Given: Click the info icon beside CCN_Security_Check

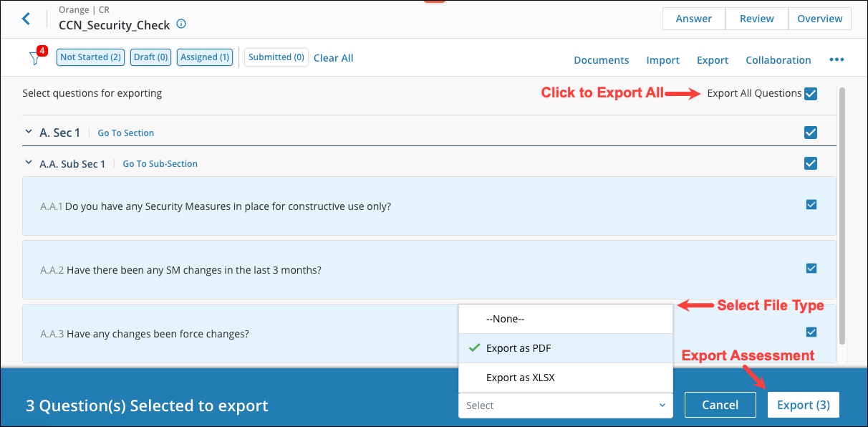Looking at the screenshot, I should coord(181,24).
